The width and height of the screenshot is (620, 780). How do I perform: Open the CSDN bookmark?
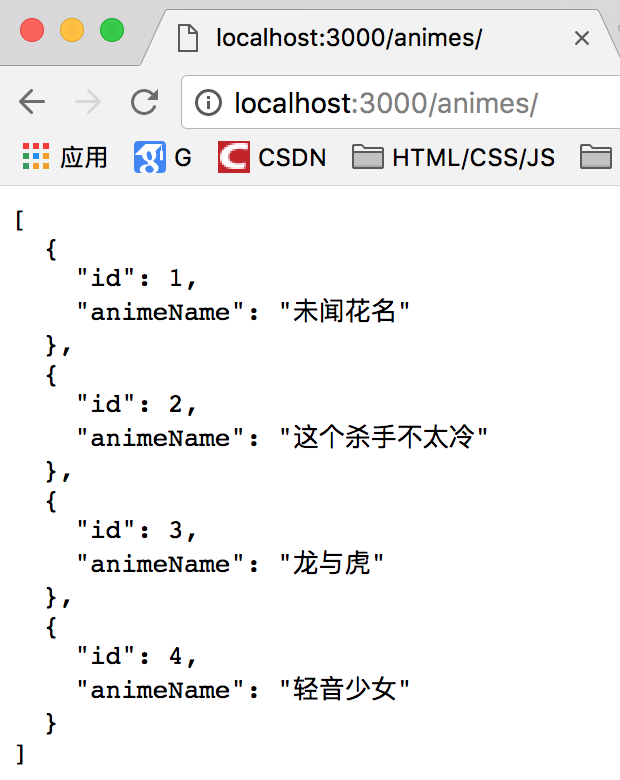(292, 158)
